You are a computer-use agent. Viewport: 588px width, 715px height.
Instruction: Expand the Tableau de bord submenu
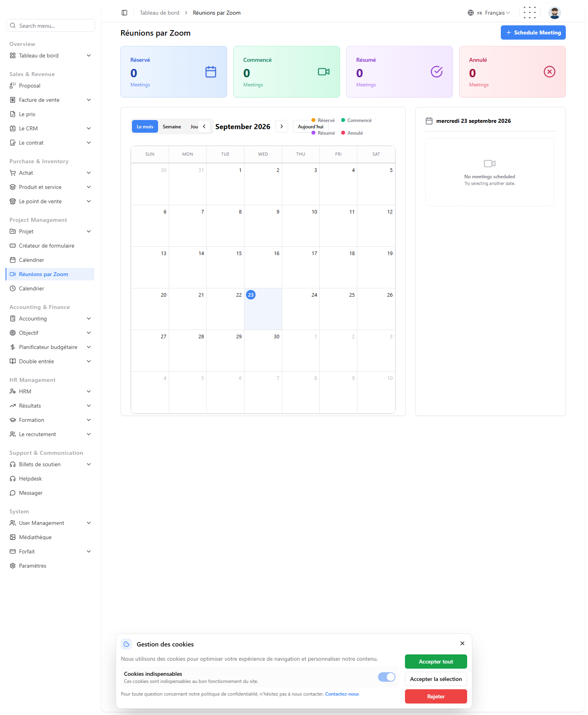click(x=89, y=55)
